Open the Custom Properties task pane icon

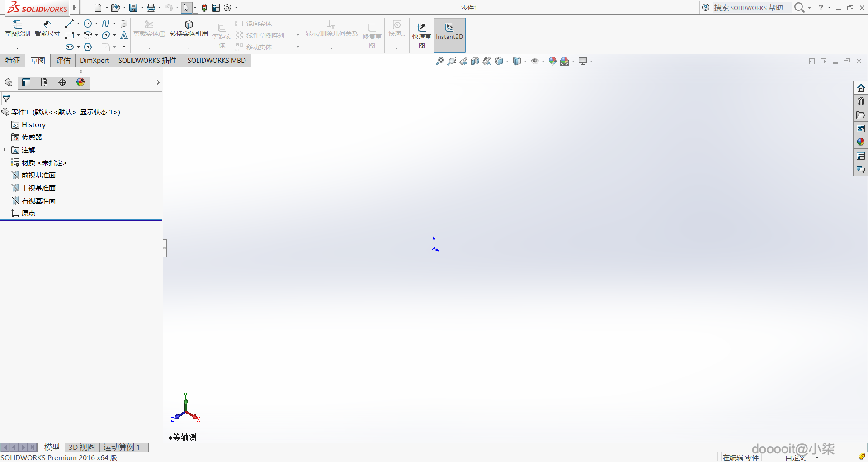click(861, 156)
